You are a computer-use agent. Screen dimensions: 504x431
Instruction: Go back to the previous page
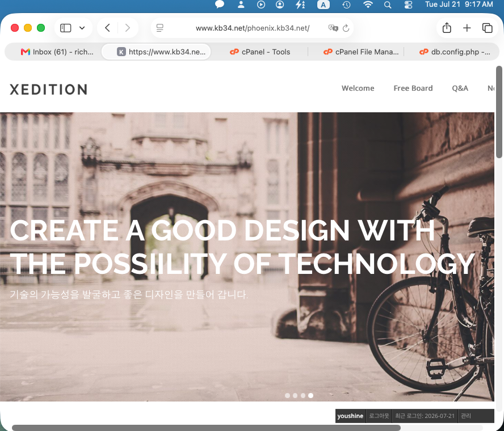(x=108, y=28)
